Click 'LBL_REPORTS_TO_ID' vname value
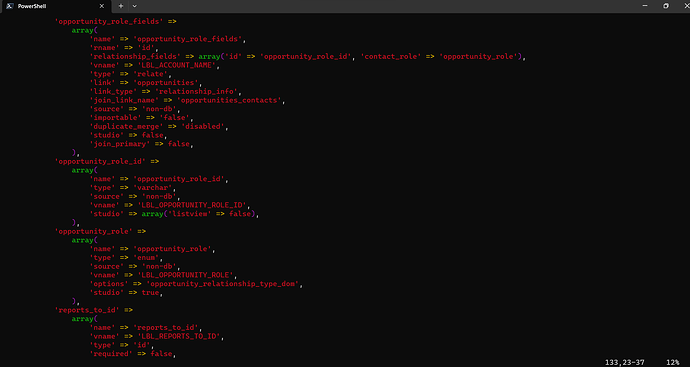The height and width of the screenshot is (367, 690). coord(180,337)
